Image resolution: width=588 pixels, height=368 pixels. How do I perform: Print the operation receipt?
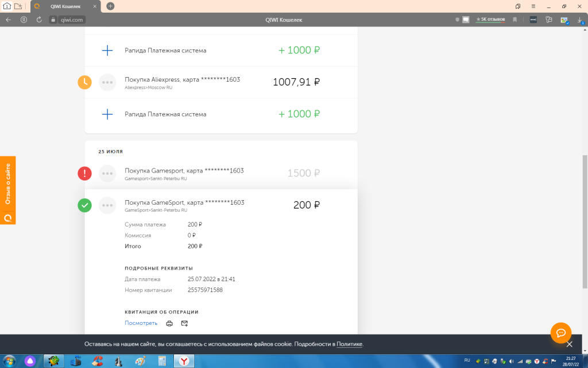tap(169, 323)
